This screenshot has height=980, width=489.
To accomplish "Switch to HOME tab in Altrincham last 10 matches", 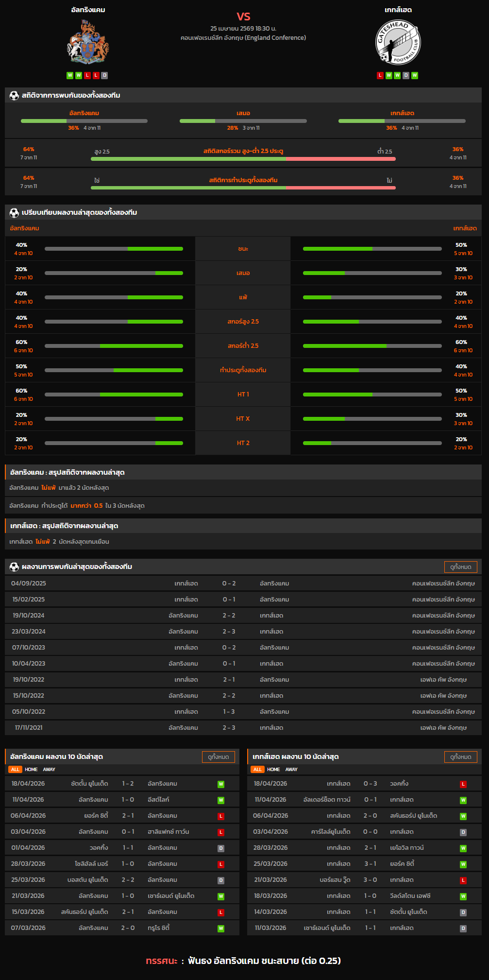I will (31, 770).
